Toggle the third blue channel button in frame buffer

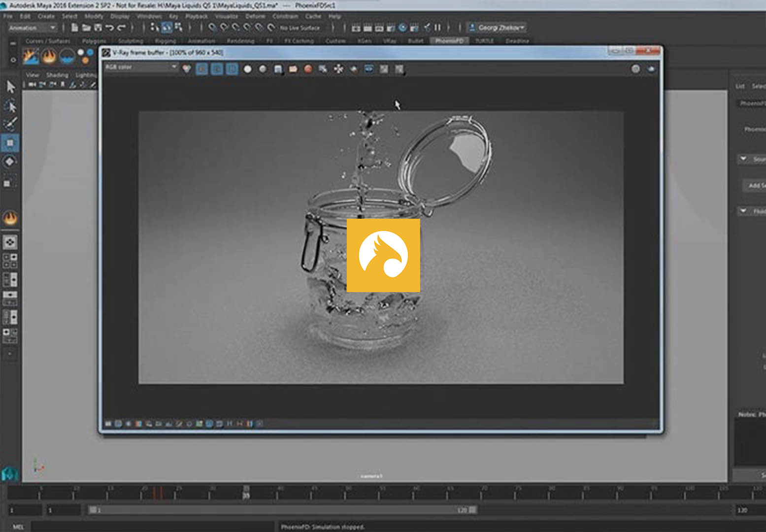[232, 69]
